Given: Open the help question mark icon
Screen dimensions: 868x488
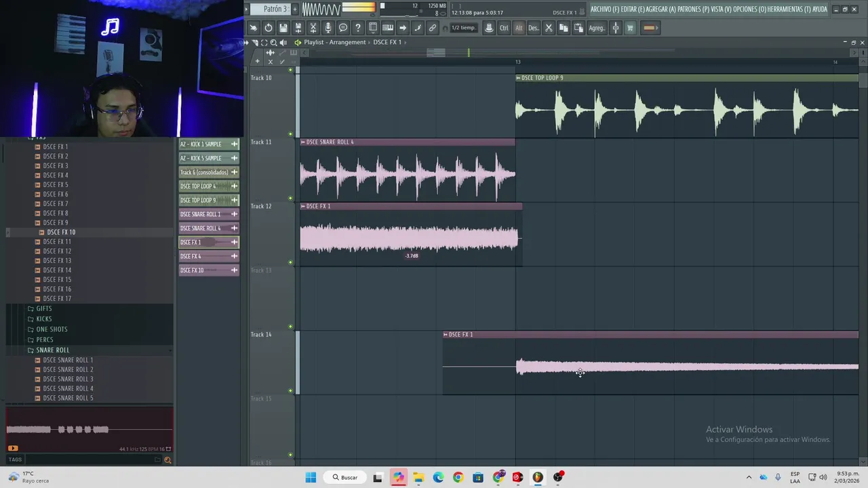Looking at the screenshot, I should (x=357, y=28).
